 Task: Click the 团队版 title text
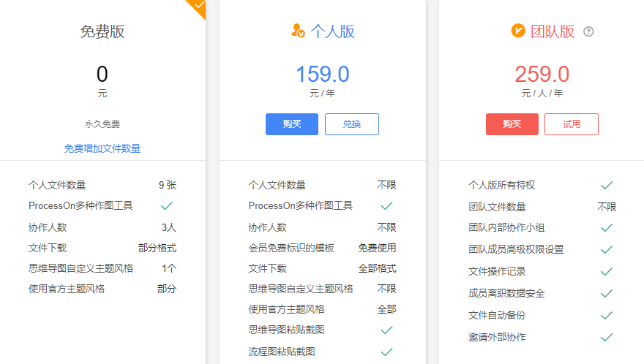[x=553, y=31]
